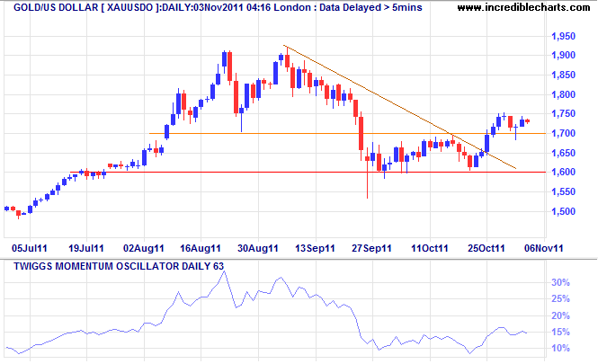Select the 15% oscillator axis label
This screenshot has width=598, height=364.
click(x=560, y=332)
